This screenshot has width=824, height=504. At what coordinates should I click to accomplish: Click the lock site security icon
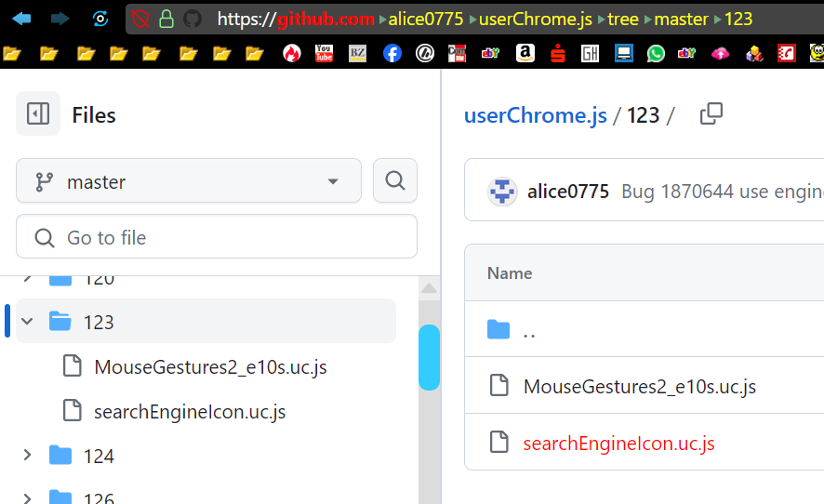[166, 19]
